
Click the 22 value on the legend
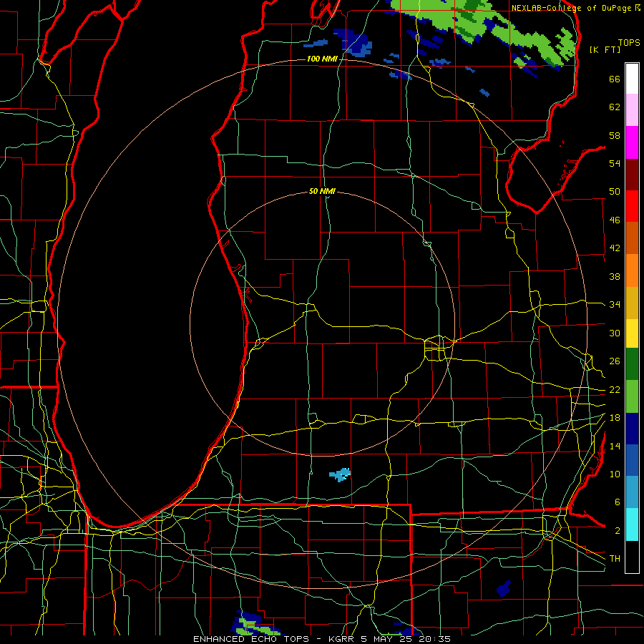point(615,390)
